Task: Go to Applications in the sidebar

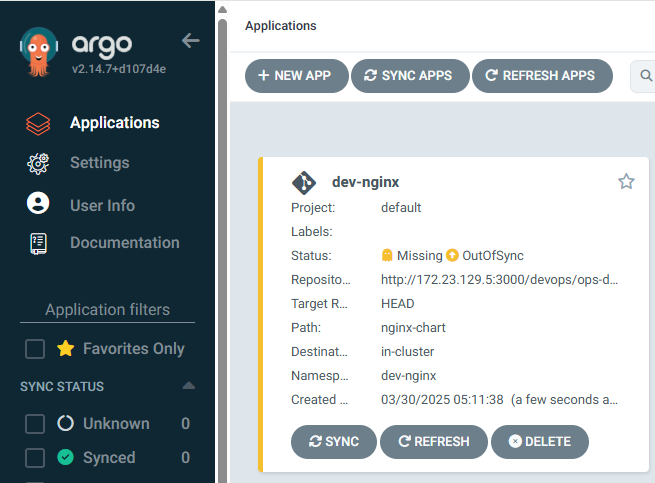Action: coord(114,123)
